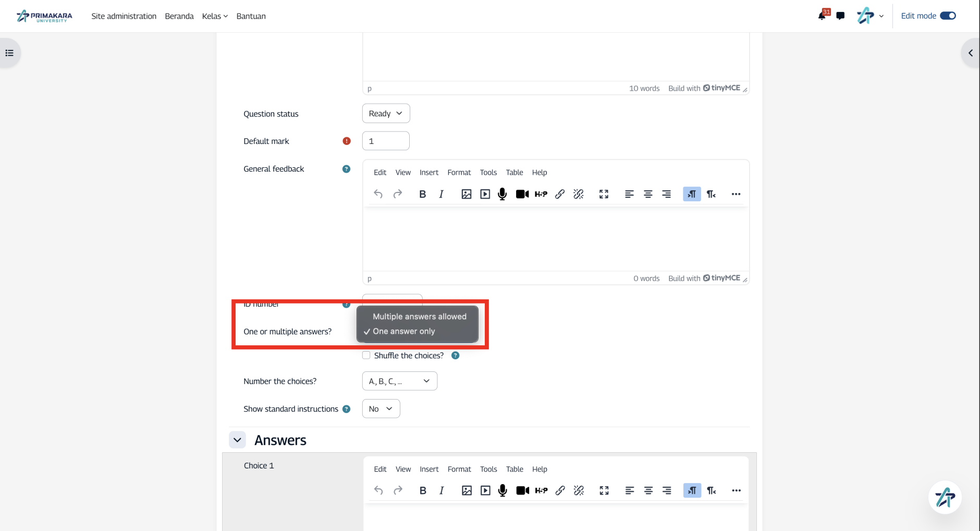The width and height of the screenshot is (980, 531).
Task: Toggle Edit mode switch
Action: click(x=948, y=16)
